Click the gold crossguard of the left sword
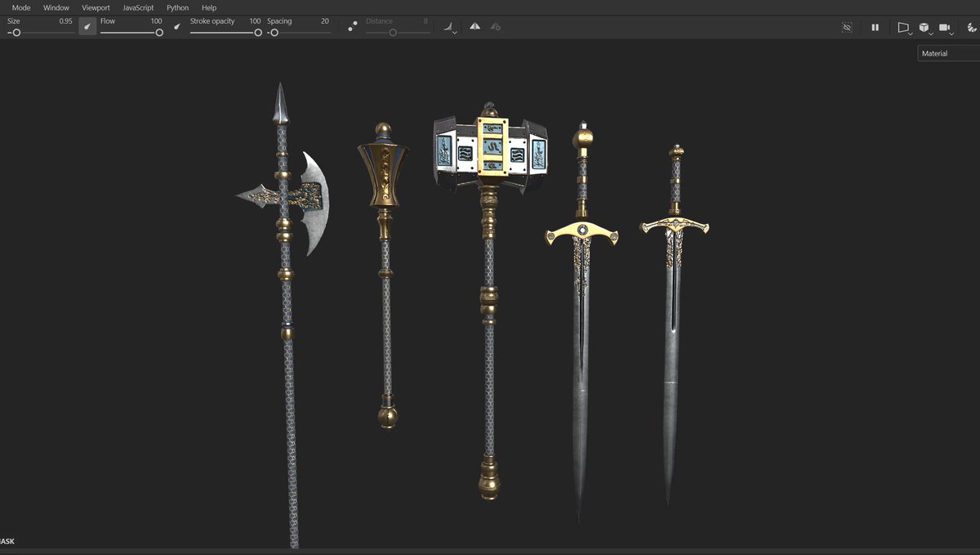 [x=581, y=235]
